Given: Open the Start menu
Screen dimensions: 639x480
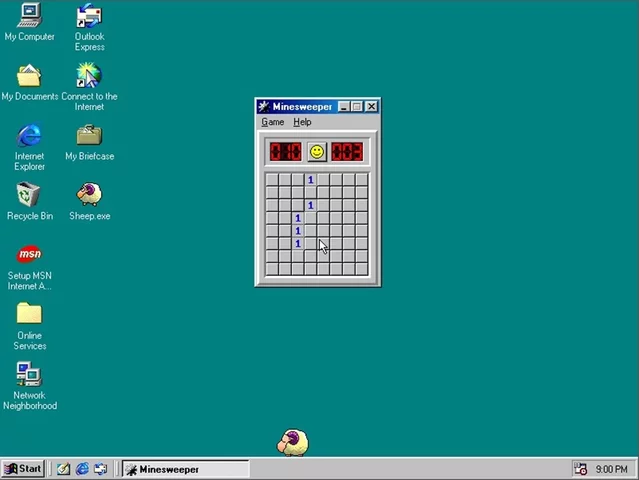Looking at the screenshot, I should [x=23, y=469].
